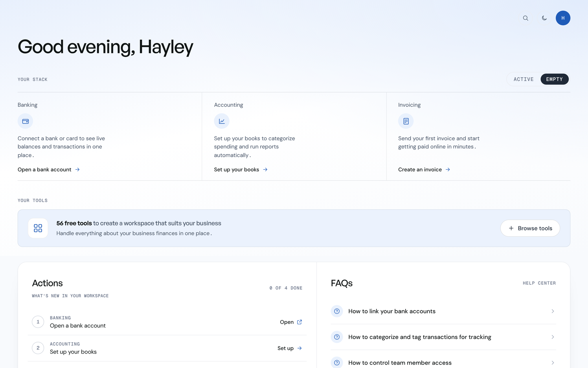Click the '0 OF 4 DONE' progress text
The height and width of the screenshot is (368, 588).
(x=286, y=288)
